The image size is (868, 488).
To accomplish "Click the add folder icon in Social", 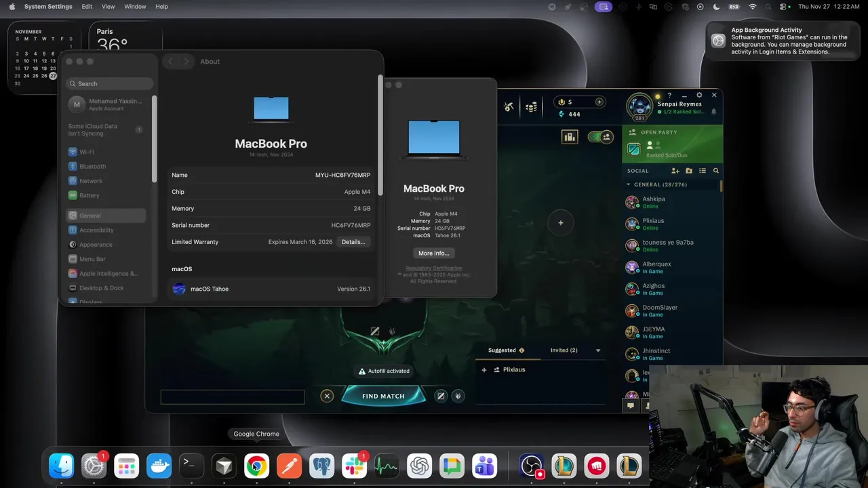I will click(x=689, y=171).
